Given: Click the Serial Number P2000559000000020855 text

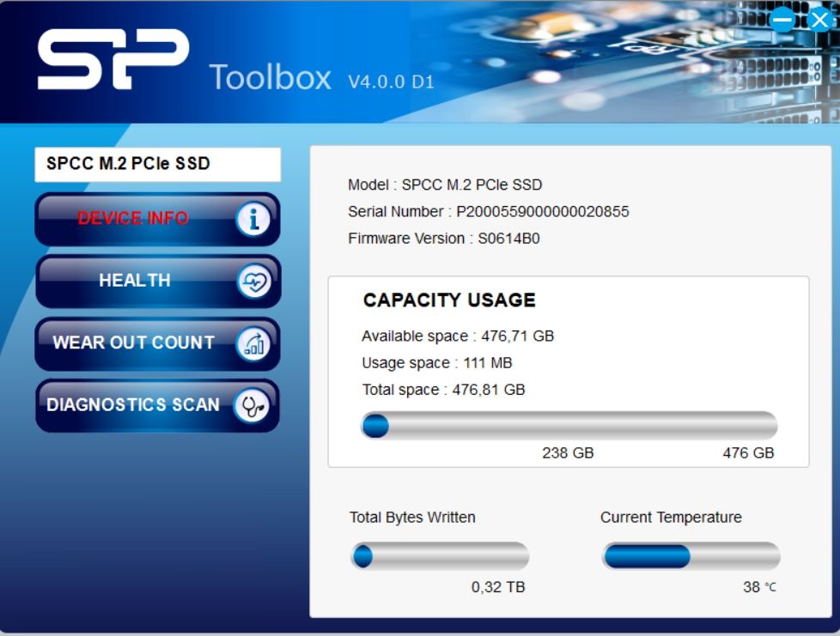Looking at the screenshot, I should pyautogui.click(x=488, y=211).
